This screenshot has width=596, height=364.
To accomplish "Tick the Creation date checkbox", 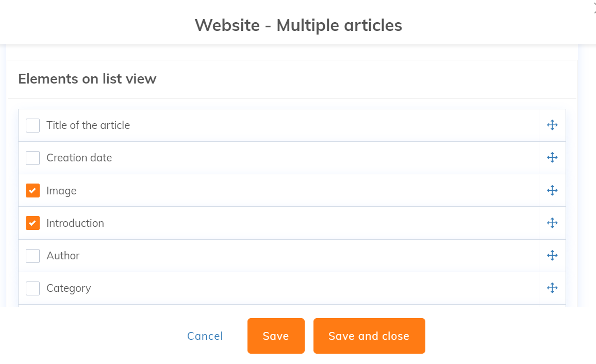I will [33, 158].
